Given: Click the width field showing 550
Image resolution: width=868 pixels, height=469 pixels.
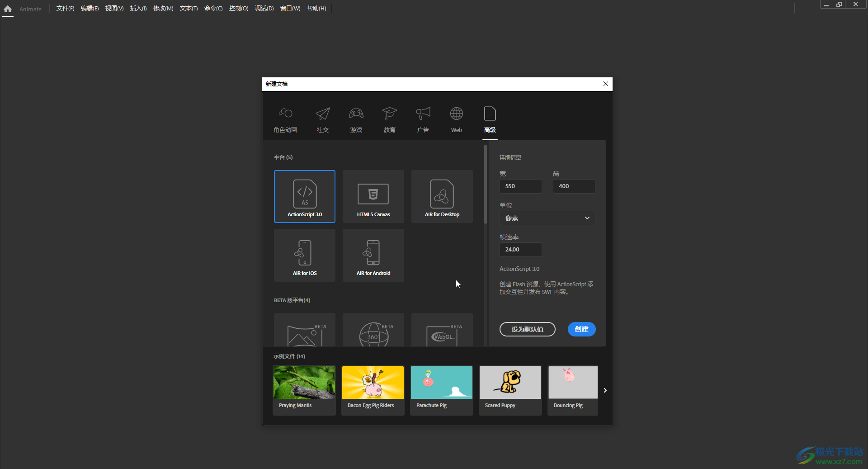Looking at the screenshot, I should (x=520, y=186).
